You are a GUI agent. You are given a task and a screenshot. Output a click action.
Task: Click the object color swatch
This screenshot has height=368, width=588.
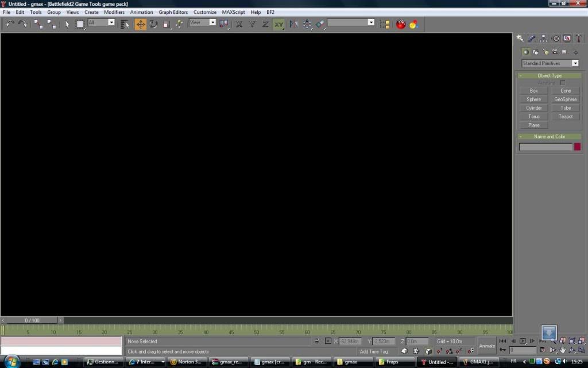(x=577, y=147)
